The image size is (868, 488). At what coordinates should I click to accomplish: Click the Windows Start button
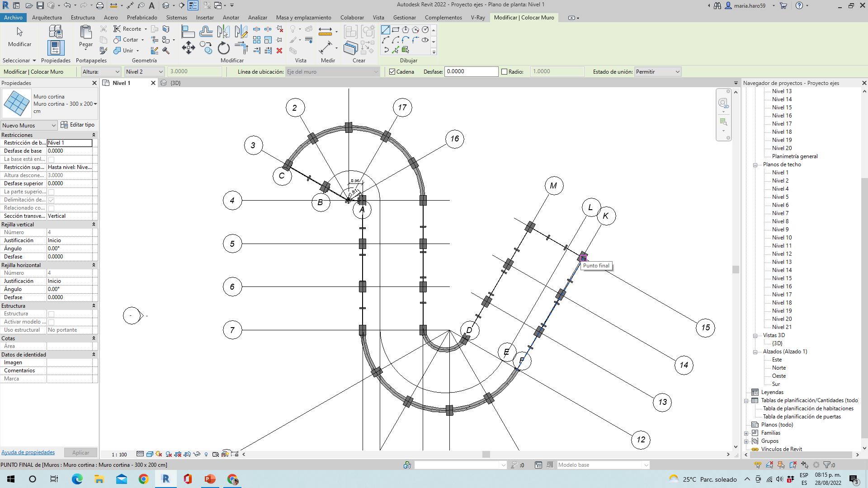[x=11, y=479]
